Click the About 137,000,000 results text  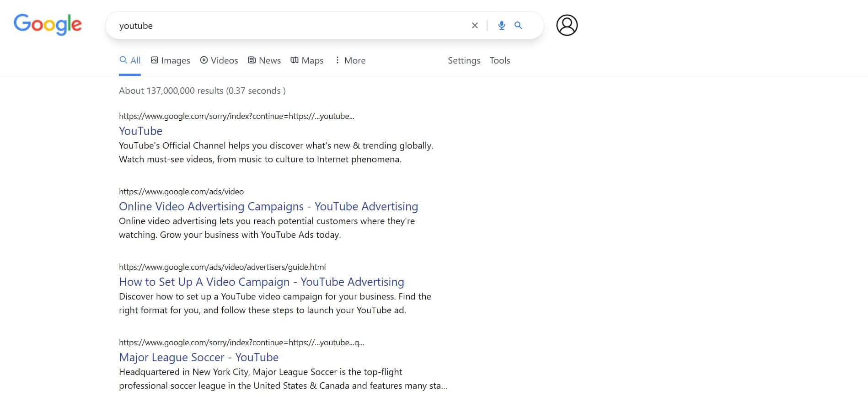pyautogui.click(x=202, y=91)
